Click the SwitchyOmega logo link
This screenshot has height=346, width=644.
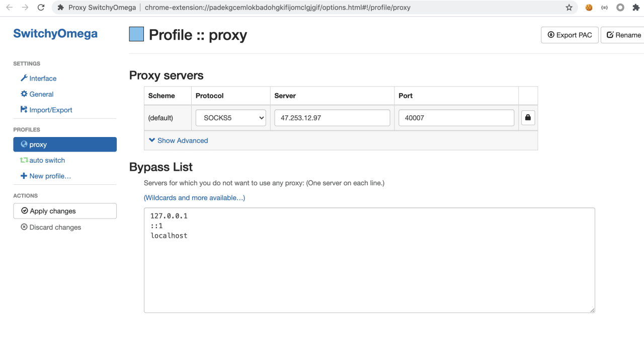click(x=55, y=34)
